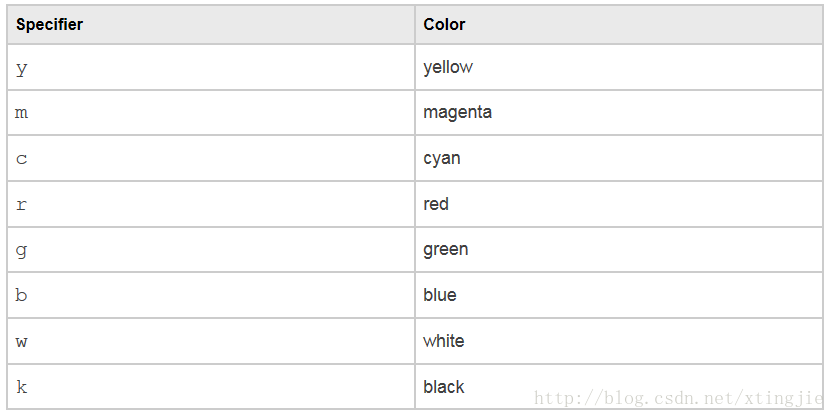Viewport: 835px width, 418px height.
Task: Select the 'k' specifier cell
Action: click(211, 387)
